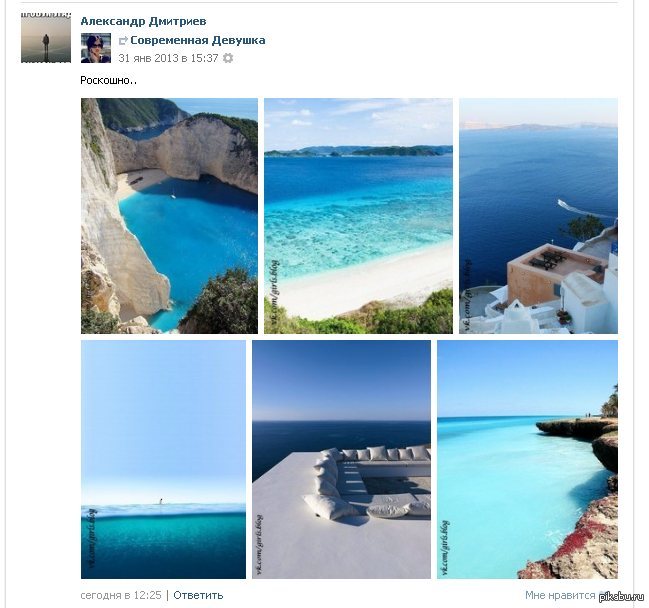Open the Современная Девушка community avatar
The width and height of the screenshot is (649, 608).
96,48
